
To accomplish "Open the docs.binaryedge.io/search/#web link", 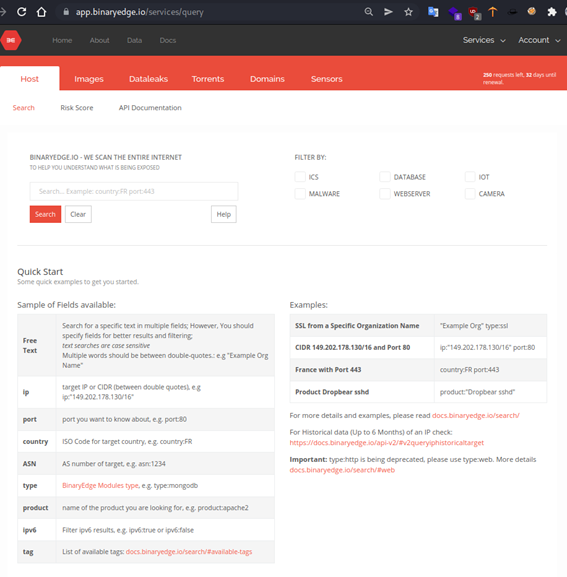I will pyautogui.click(x=342, y=470).
